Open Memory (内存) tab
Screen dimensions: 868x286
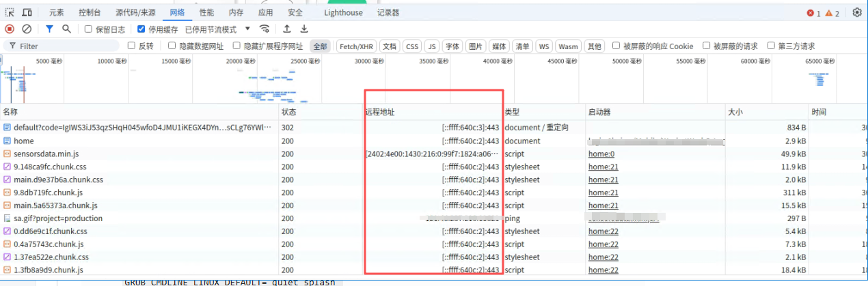click(x=236, y=12)
